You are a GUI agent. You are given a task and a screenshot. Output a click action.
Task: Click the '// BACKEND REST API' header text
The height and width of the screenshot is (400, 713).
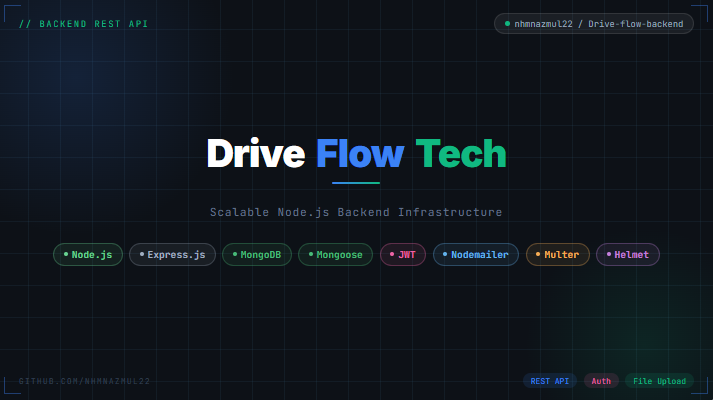point(84,24)
